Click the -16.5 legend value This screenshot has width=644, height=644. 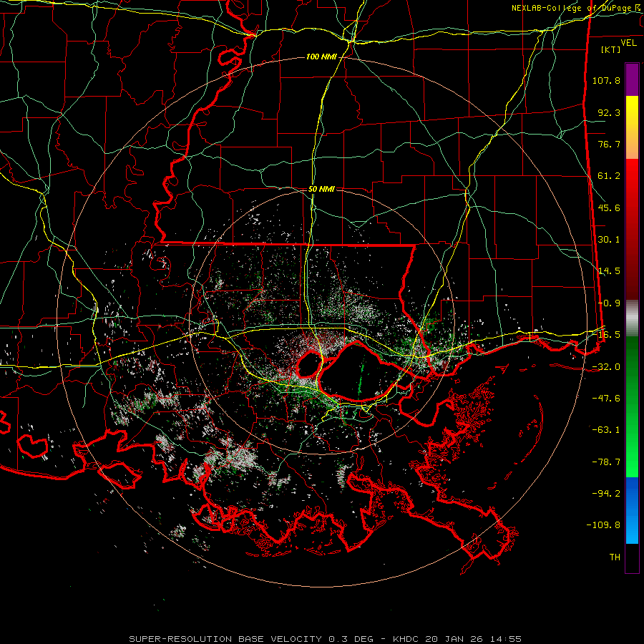[609, 335]
